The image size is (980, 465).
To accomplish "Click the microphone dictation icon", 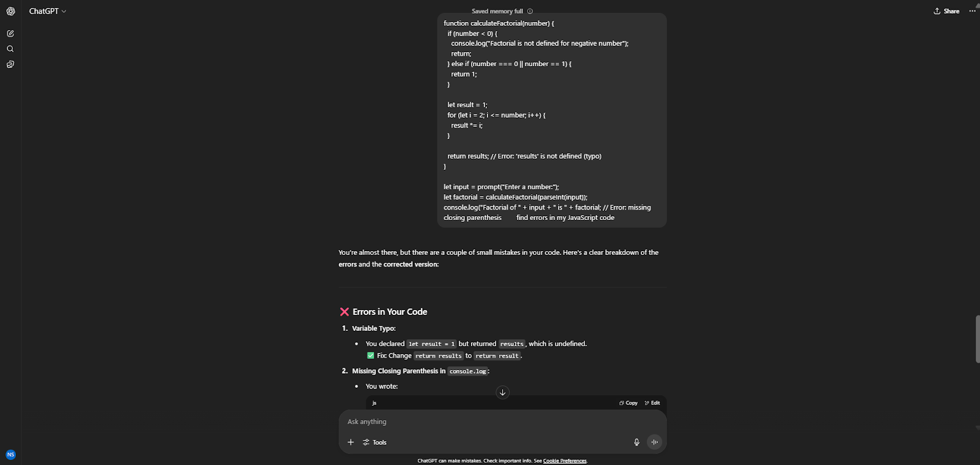I will tap(636, 442).
